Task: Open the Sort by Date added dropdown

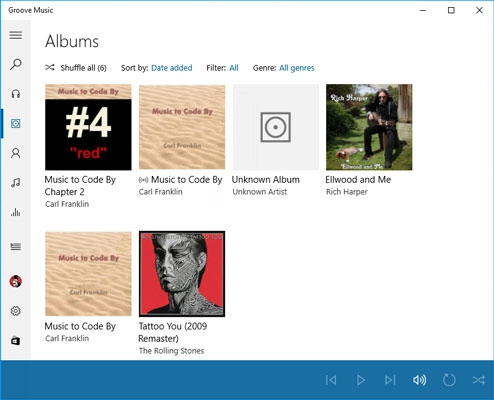Action: point(172,68)
